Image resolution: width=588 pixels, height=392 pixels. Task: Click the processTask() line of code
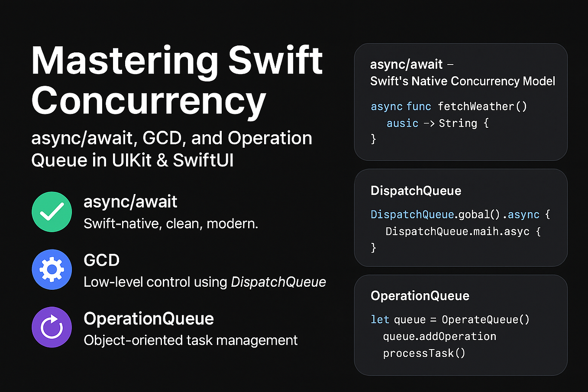tap(424, 353)
